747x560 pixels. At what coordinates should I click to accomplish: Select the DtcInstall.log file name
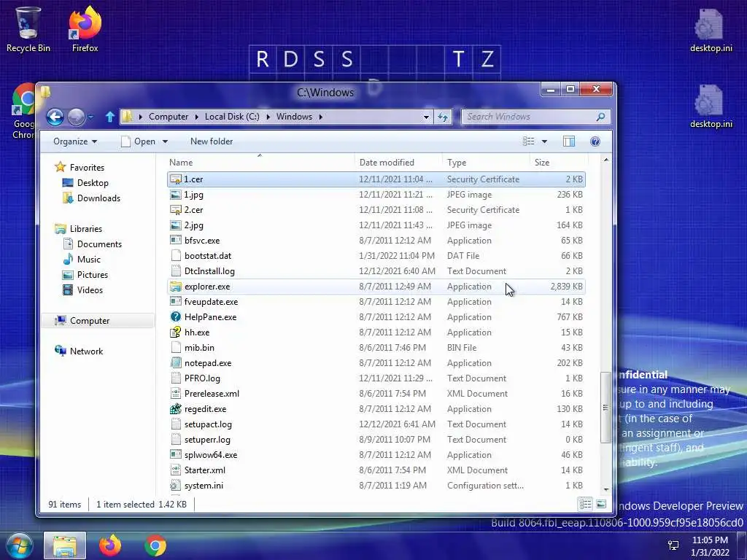point(209,271)
